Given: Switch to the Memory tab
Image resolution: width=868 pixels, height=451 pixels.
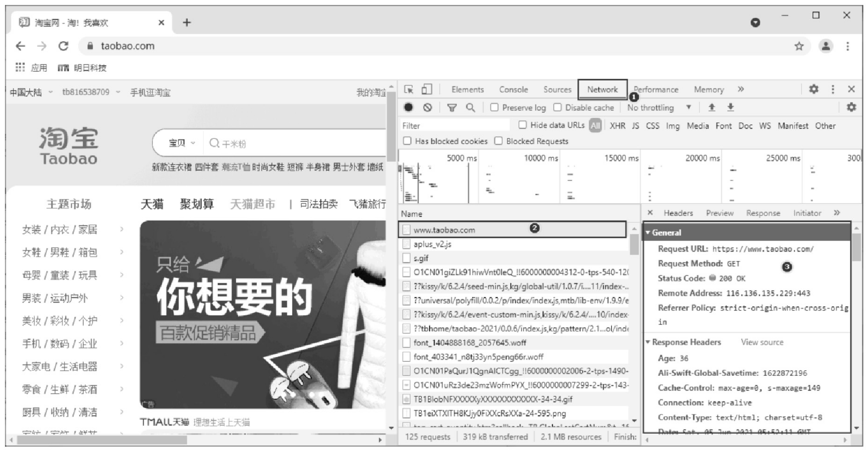Looking at the screenshot, I should (x=709, y=89).
